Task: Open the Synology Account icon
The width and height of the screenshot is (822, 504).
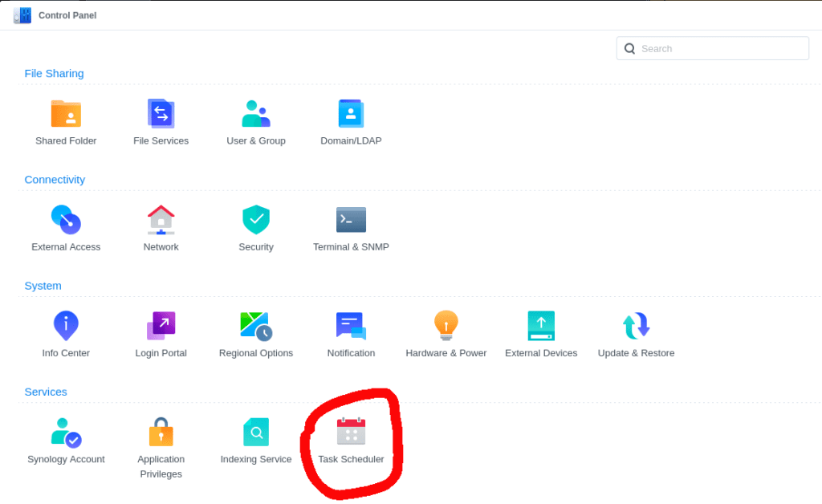Action: [66, 433]
